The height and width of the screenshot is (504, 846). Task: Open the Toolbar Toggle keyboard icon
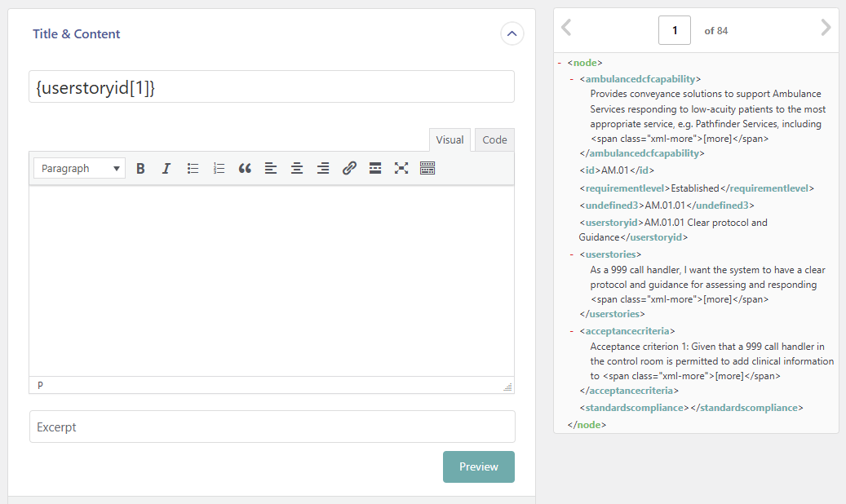(x=427, y=168)
